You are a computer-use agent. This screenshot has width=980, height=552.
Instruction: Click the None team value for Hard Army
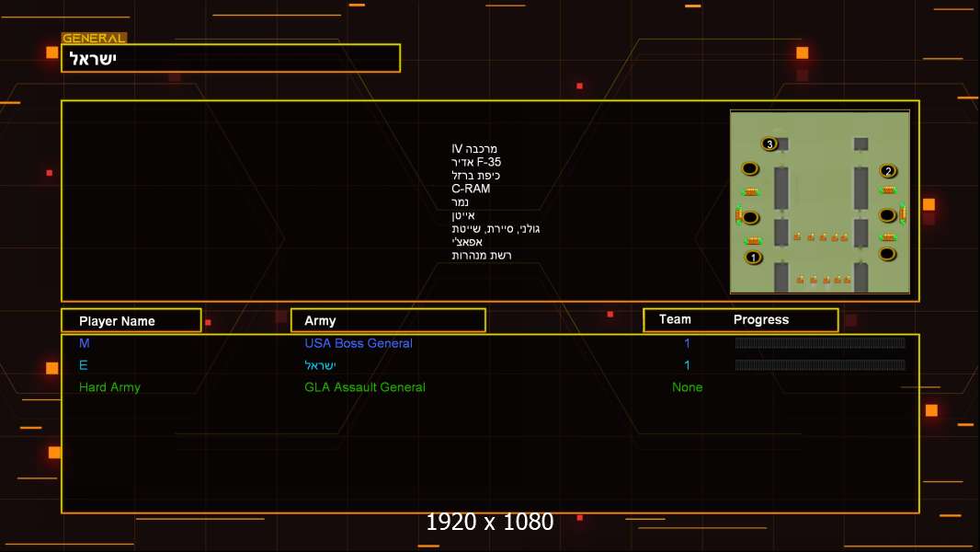point(687,387)
